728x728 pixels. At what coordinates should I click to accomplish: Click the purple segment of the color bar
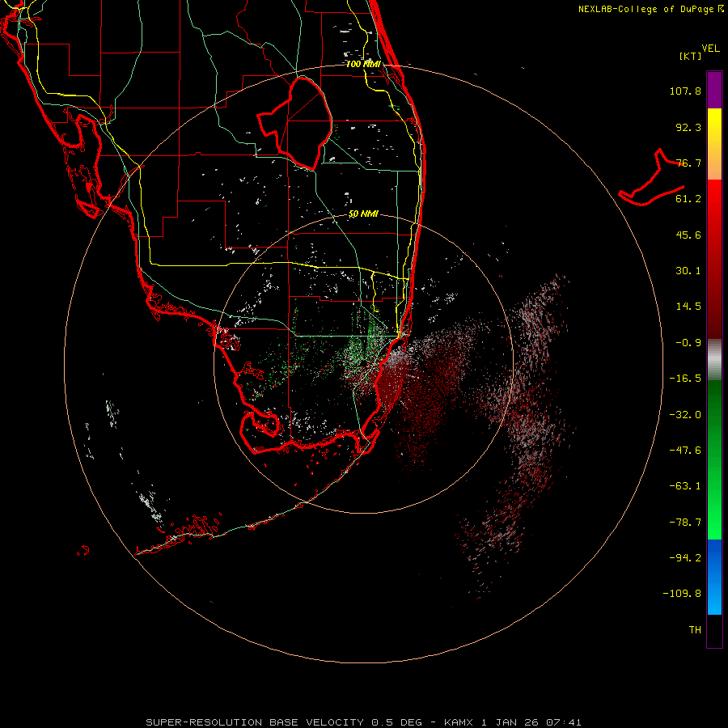click(x=714, y=90)
